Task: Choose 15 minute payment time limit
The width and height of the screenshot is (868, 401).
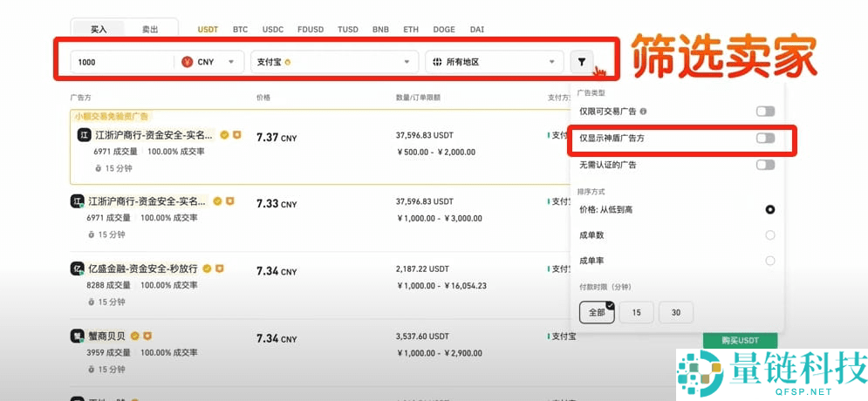Action: pos(637,312)
